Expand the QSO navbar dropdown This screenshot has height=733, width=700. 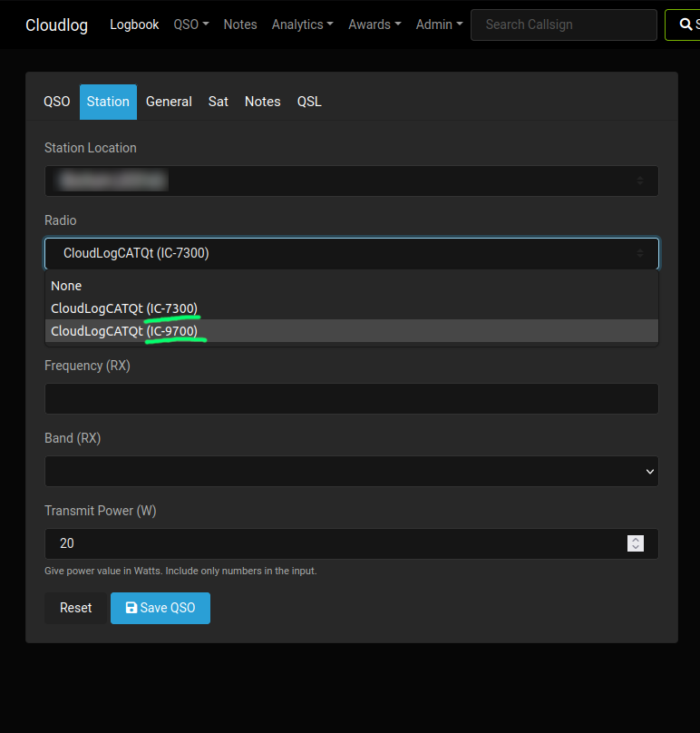tap(191, 24)
